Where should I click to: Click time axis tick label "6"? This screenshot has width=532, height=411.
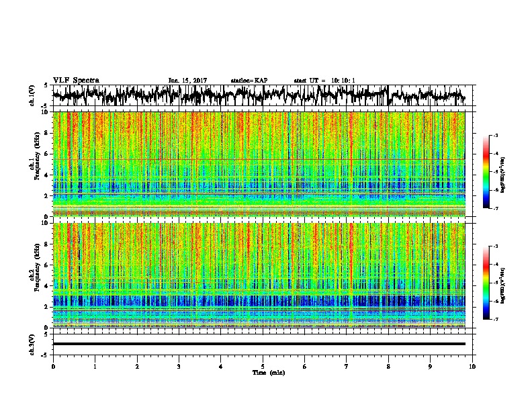click(305, 367)
